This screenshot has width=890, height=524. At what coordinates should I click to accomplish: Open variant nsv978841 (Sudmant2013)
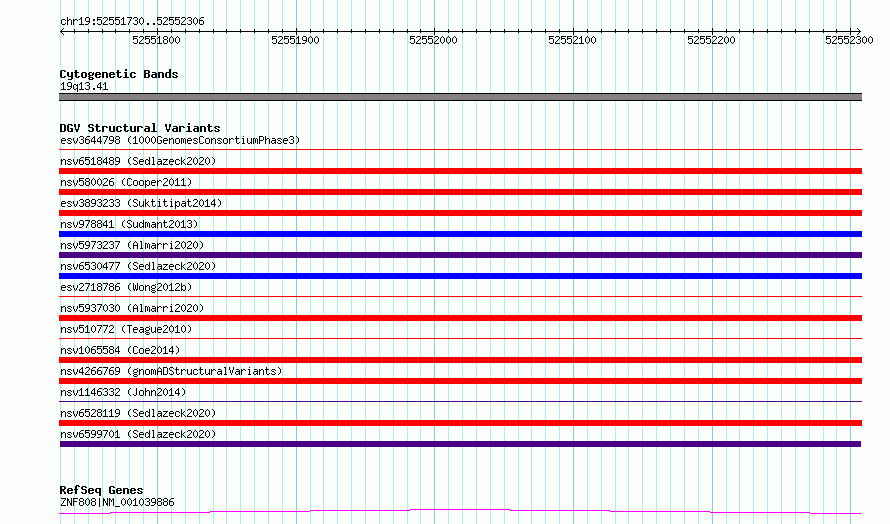coord(129,224)
